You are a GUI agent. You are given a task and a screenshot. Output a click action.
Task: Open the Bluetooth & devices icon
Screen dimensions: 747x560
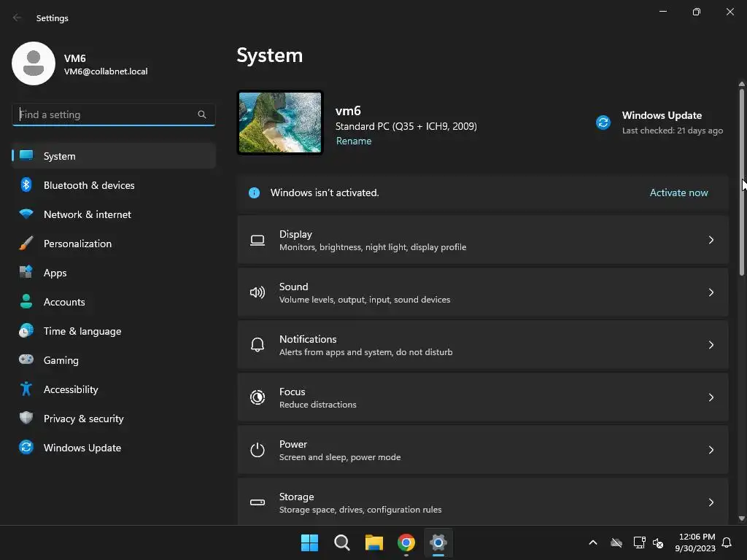[26, 184]
